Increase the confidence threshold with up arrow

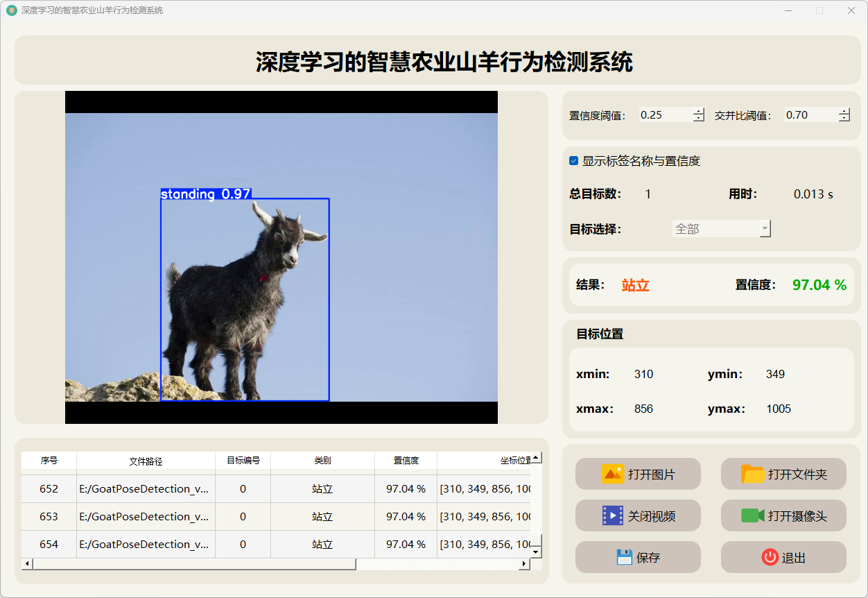[699, 112]
